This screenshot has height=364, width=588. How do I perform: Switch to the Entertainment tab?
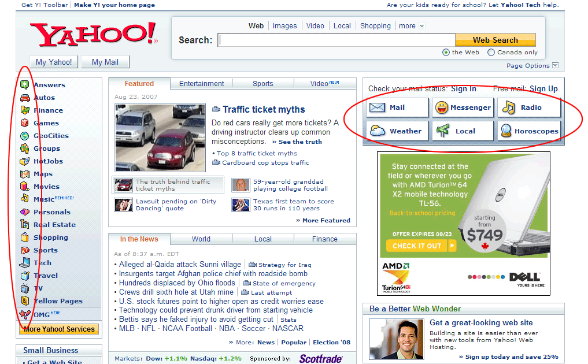(x=201, y=84)
